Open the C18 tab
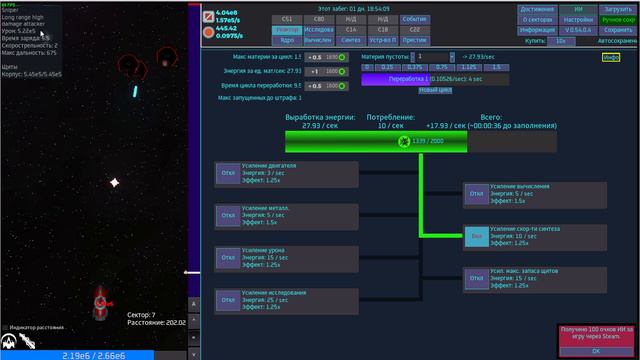 382,30
